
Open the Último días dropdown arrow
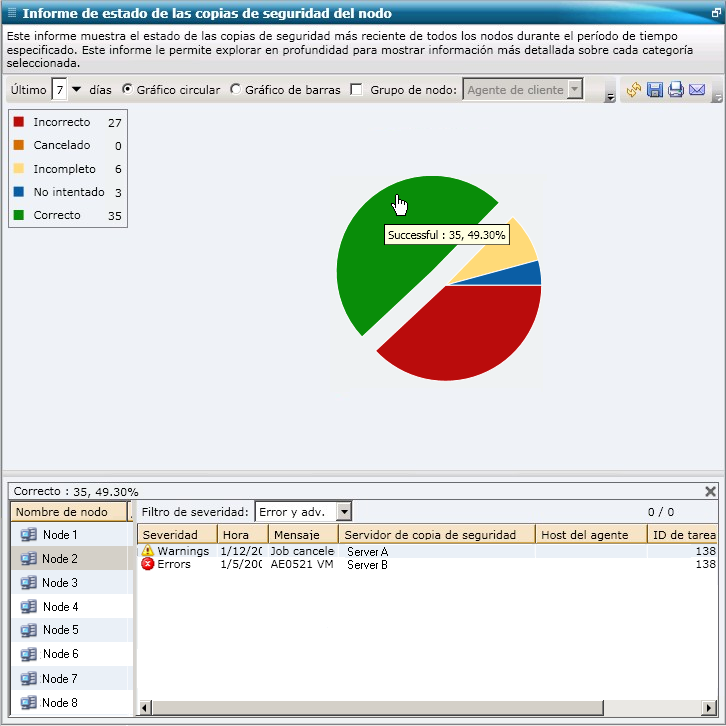click(x=77, y=89)
